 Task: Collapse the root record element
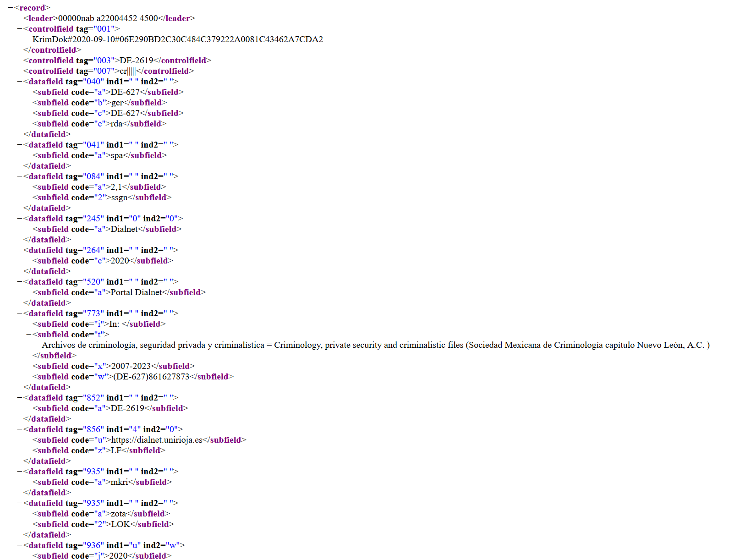(x=11, y=8)
